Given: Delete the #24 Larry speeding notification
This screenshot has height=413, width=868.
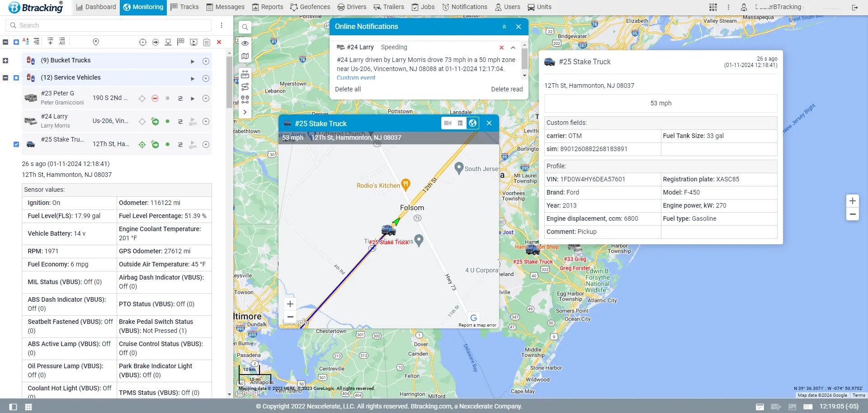Looking at the screenshot, I should pos(501,47).
